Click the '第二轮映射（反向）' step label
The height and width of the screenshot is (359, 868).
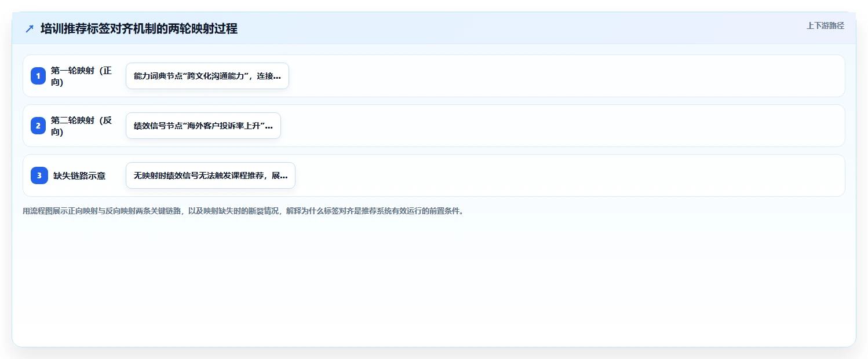pos(82,126)
